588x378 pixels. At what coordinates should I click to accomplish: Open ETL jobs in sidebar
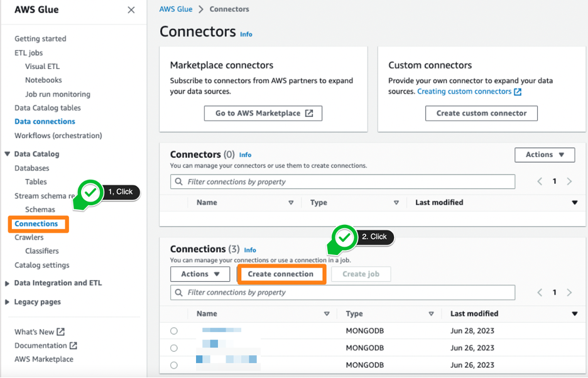28,53
